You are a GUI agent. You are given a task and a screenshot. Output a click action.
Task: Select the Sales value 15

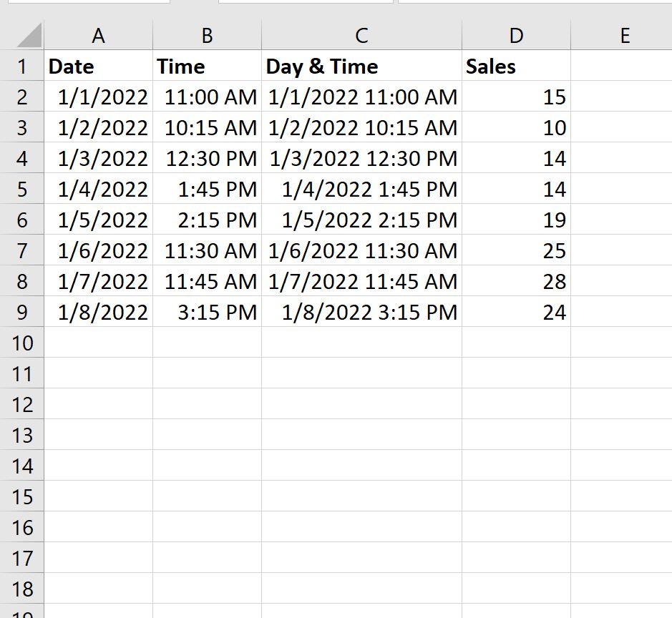coord(516,97)
